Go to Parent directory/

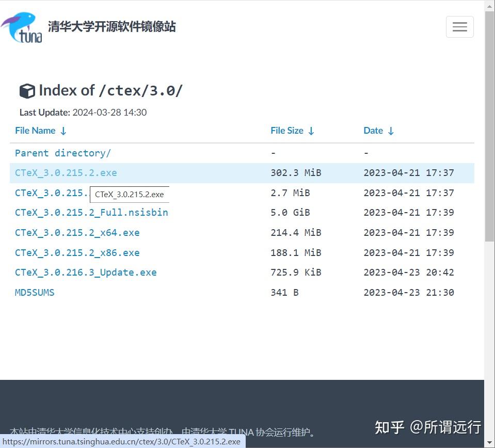pos(63,153)
